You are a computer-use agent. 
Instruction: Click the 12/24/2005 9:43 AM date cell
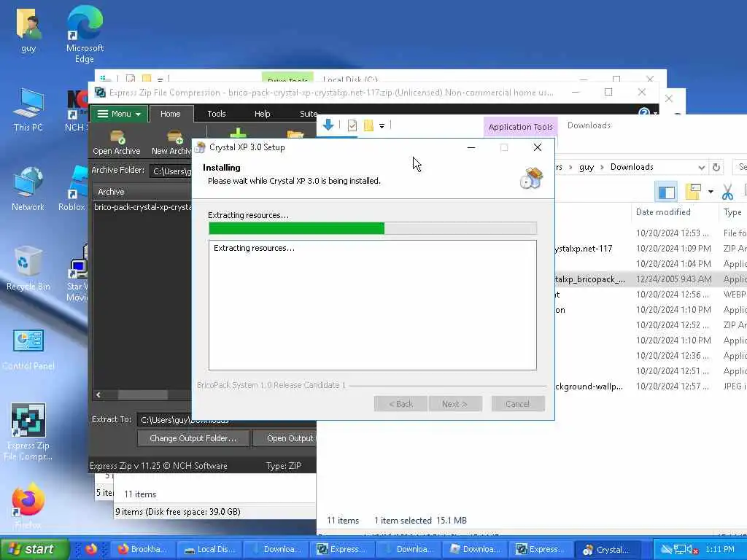coord(673,279)
